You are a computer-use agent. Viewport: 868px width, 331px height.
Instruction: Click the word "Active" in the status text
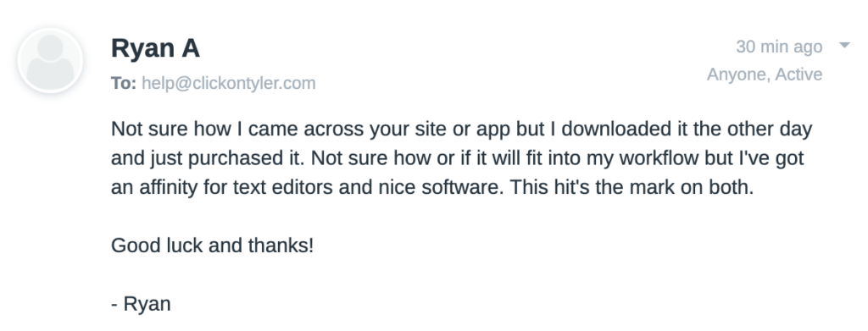click(798, 74)
